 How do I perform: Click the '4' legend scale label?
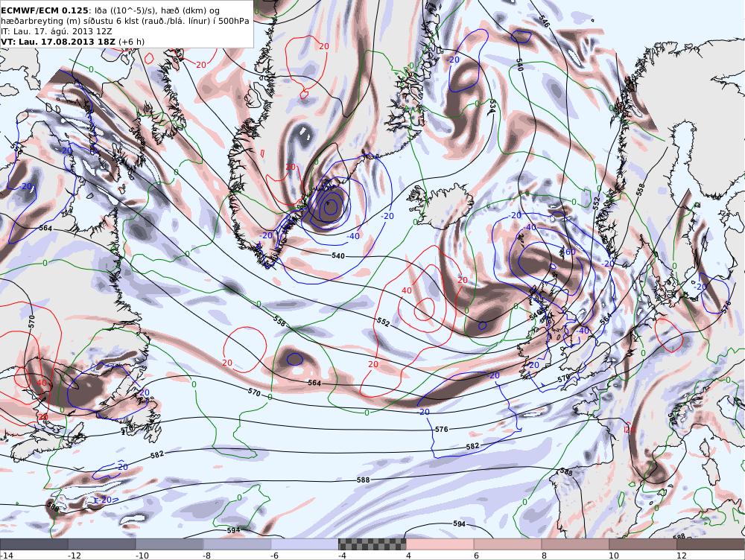pos(408,556)
